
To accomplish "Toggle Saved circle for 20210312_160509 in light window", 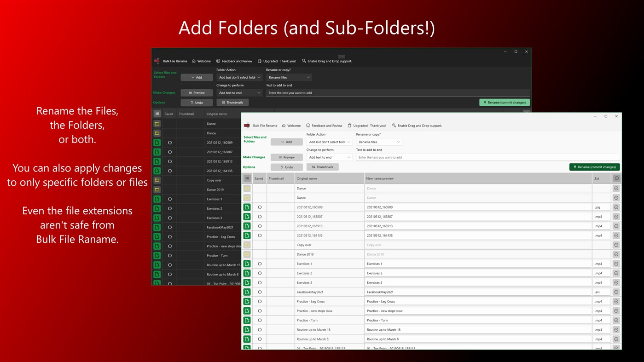I will click(260, 207).
